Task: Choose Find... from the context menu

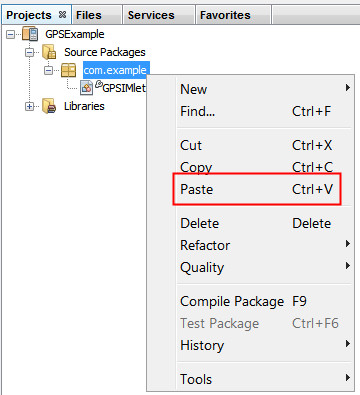Action: coord(265,111)
